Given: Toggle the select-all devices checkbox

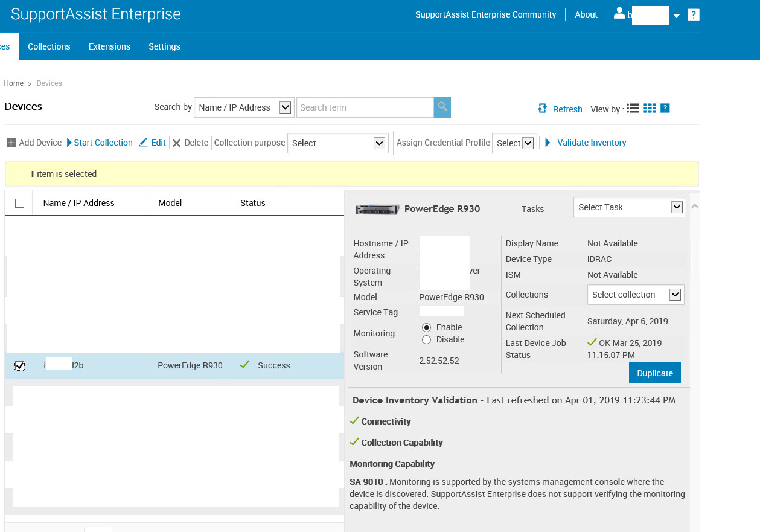Looking at the screenshot, I should 19,204.
